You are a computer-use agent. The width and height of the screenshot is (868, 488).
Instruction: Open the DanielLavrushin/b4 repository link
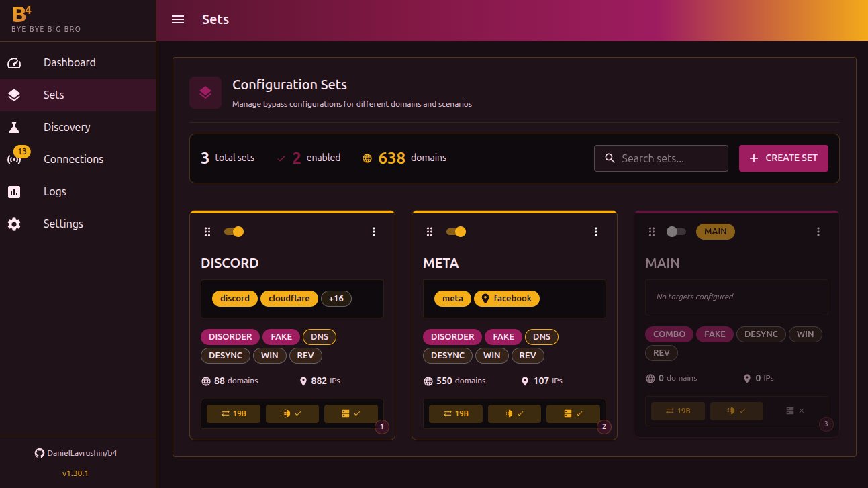[x=83, y=453]
